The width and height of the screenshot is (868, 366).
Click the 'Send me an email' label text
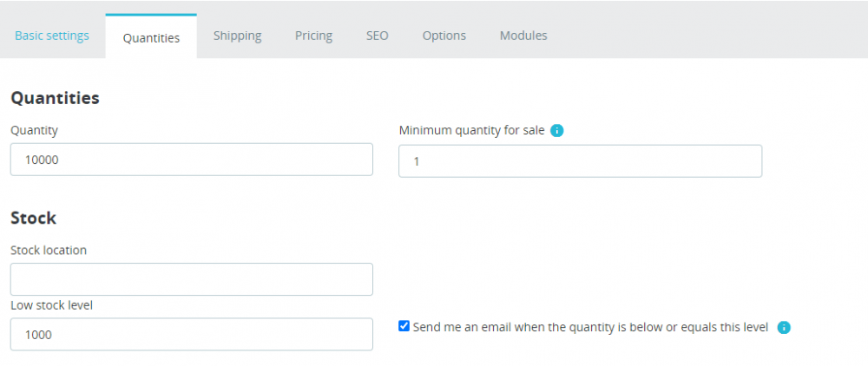(590, 327)
